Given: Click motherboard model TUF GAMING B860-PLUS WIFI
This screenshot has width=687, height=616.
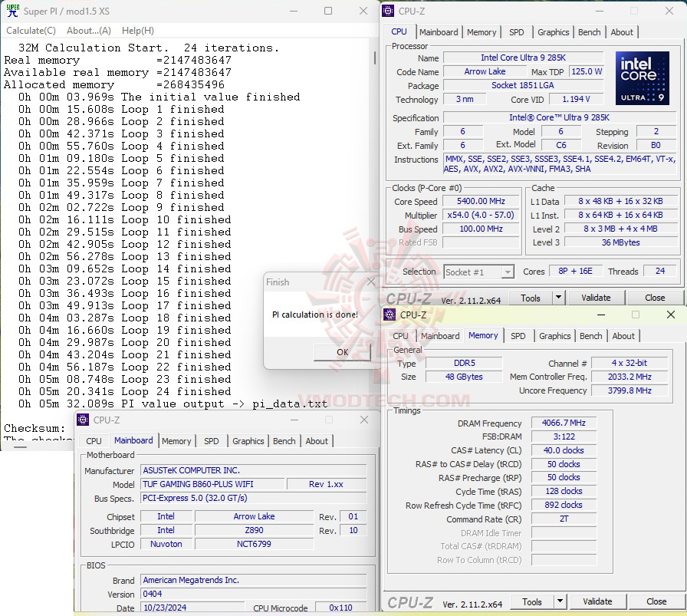Looking at the screenshot, I should click(213, 484).
